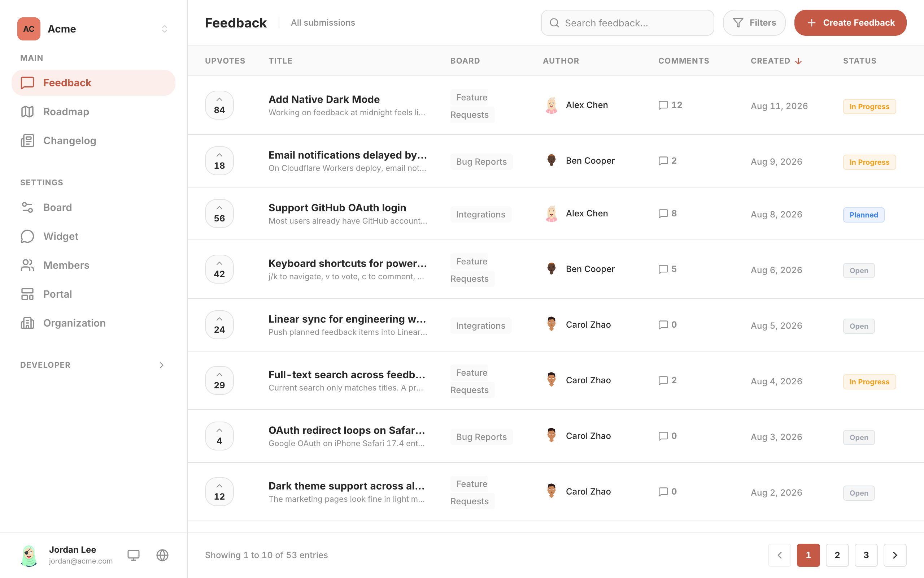Go to page 3
The width and height of the screenshot is (924, 578).
pos(866,555)
